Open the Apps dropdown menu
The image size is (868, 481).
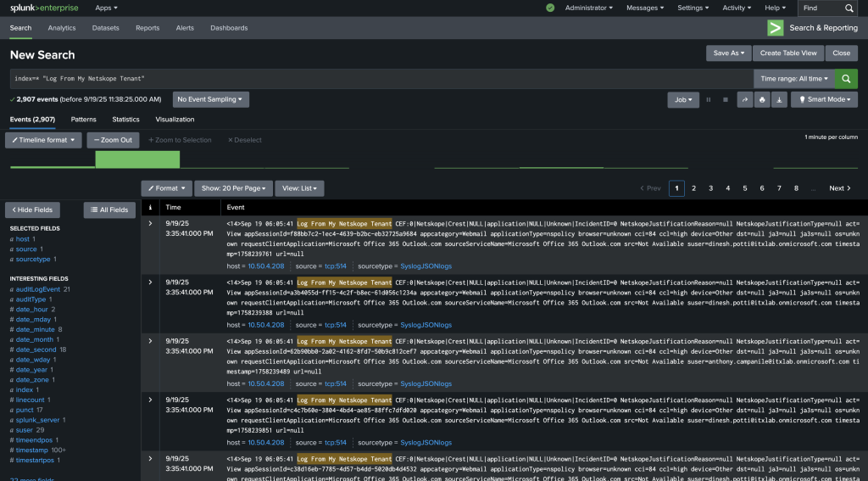click(106, 8)
